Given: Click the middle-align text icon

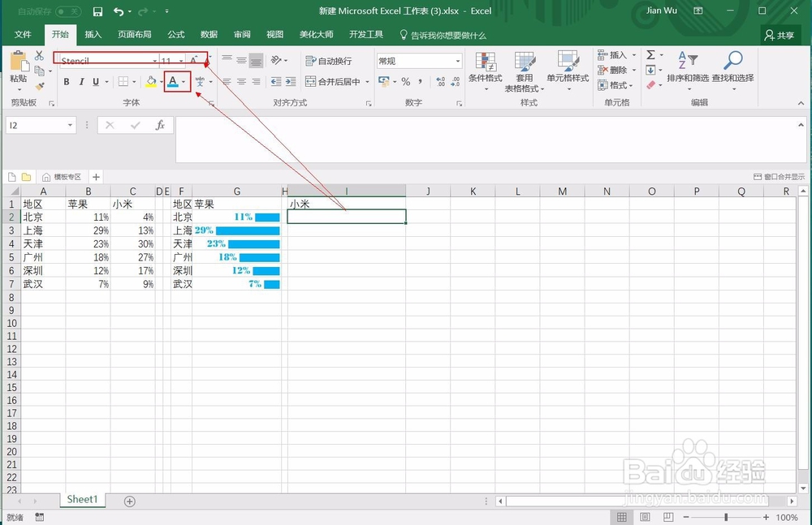Looking at the screenshot, I should (x=241, y=61).
